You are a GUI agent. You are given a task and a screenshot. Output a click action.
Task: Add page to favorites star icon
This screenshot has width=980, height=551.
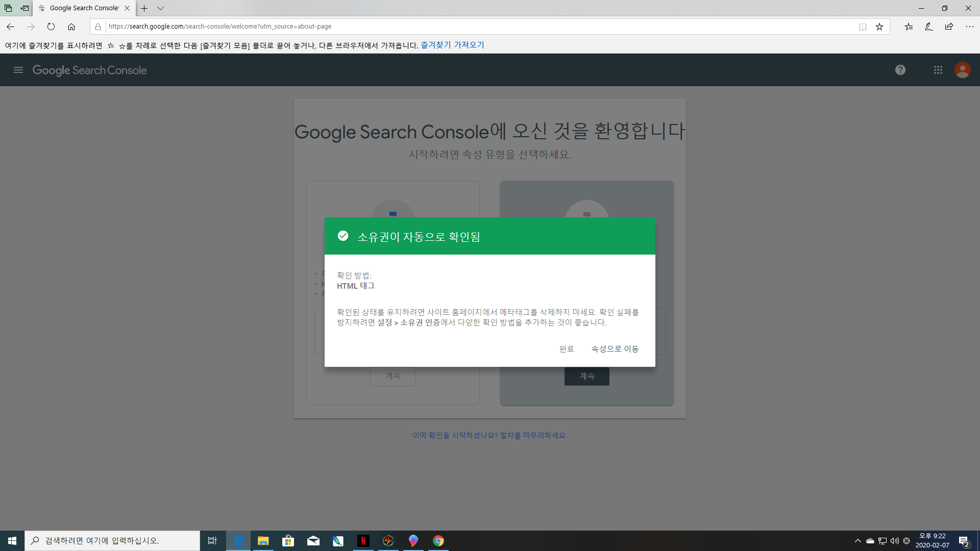[879, 27]
